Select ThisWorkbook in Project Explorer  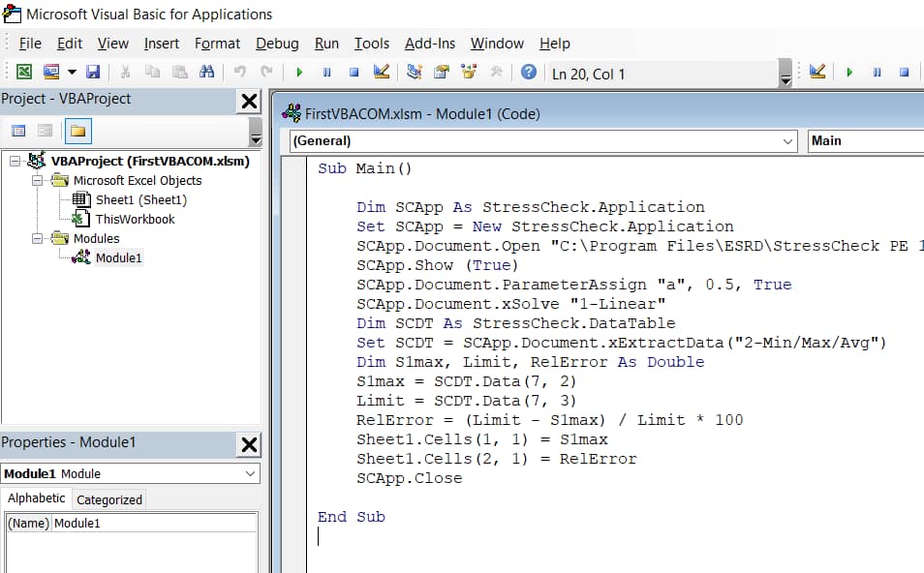136,219
